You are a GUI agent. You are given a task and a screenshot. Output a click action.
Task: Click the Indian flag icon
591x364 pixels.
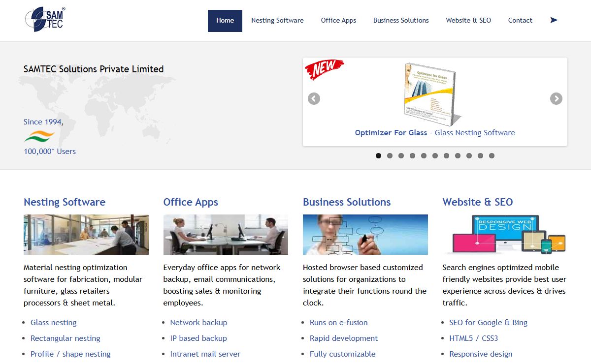pos(39,136)
